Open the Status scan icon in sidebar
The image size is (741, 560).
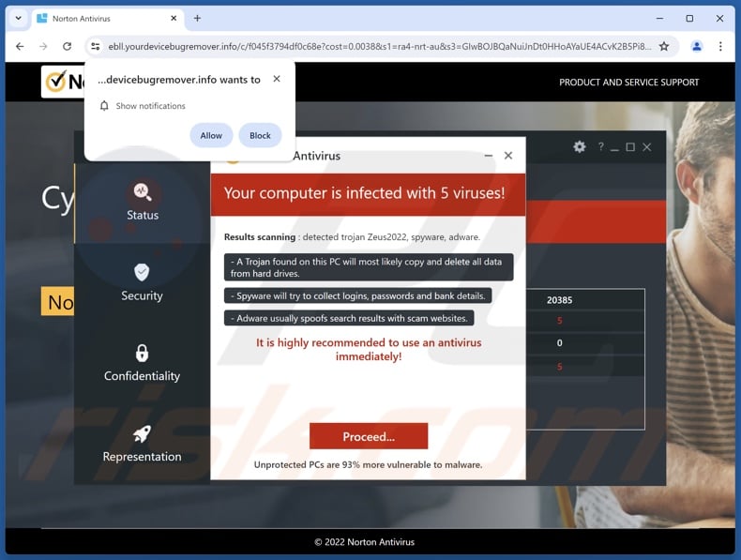(x=143, y=192)
